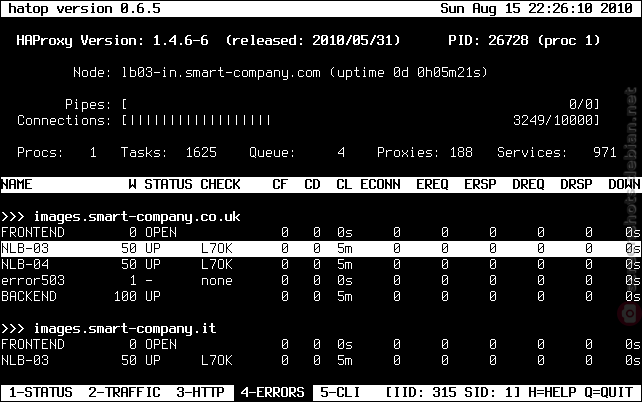Screen dimensions: 642x402
Task: Click the images.smart-company.co.uk proxy header
Action: (x=137, y=217)
